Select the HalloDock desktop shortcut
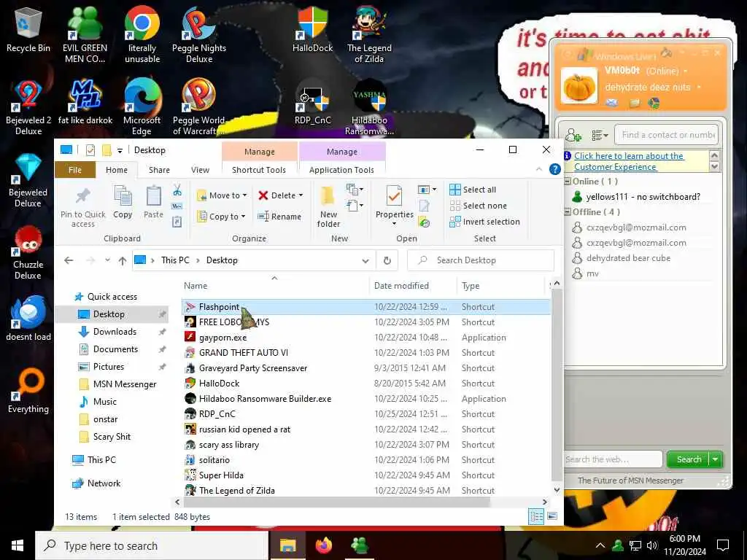 click(312, 29)
